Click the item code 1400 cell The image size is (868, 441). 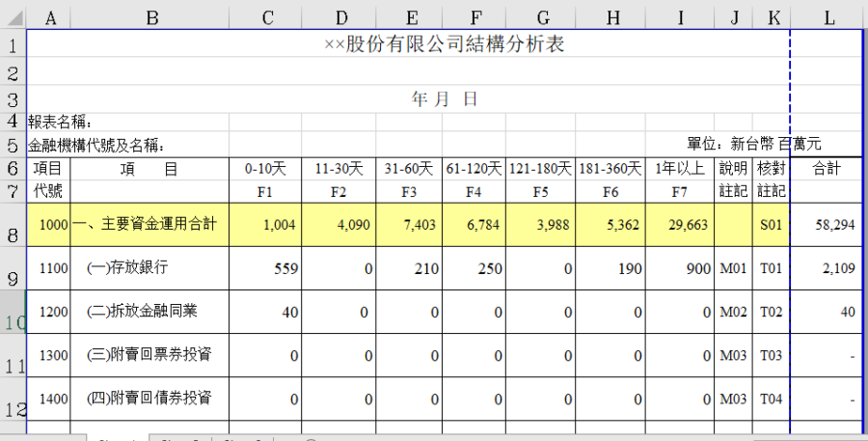[49, 399]
